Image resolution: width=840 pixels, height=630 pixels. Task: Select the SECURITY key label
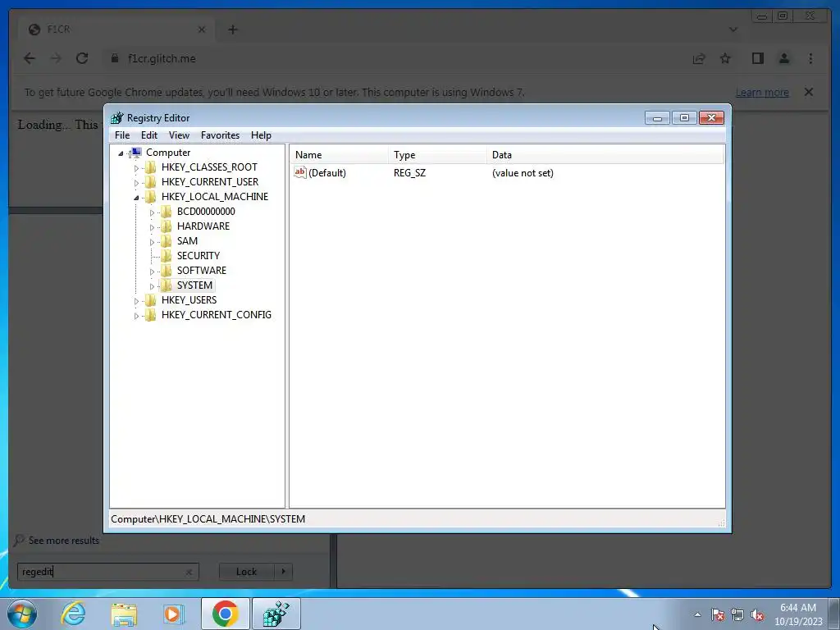point(199,256)
